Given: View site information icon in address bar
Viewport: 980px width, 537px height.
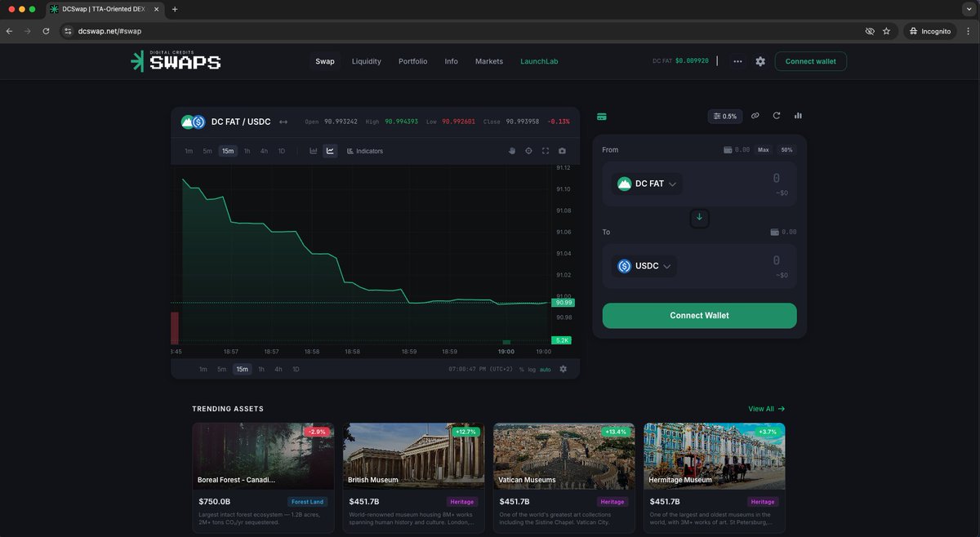Looking at the screenshot, I should coord(69,31).
